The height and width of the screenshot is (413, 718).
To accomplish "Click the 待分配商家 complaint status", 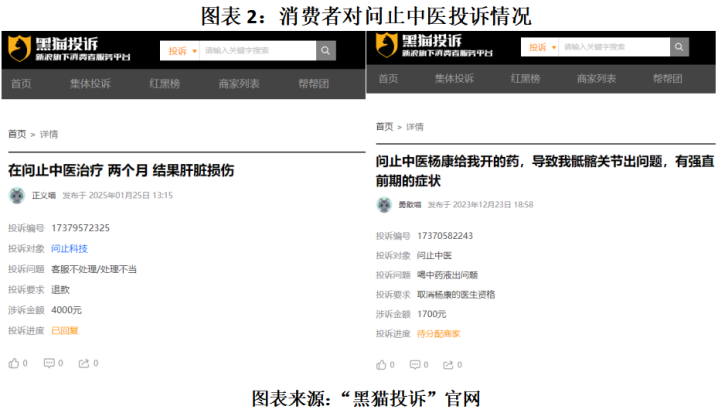I will 439,334.
